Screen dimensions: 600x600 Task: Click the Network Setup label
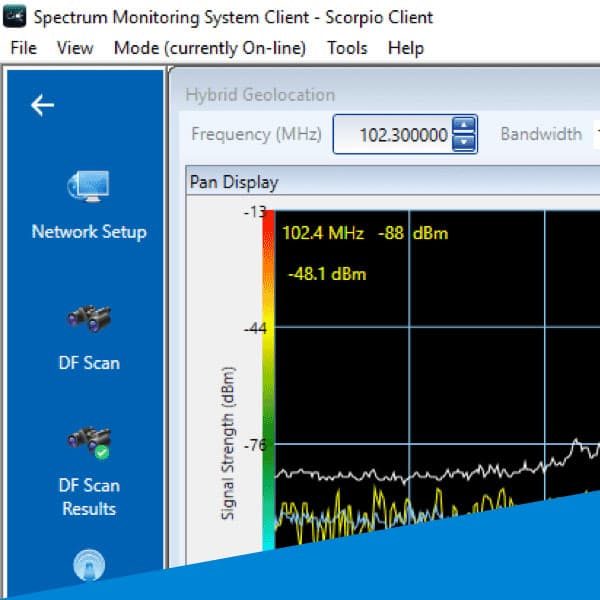pyautogui.click(x=89, y=232)
